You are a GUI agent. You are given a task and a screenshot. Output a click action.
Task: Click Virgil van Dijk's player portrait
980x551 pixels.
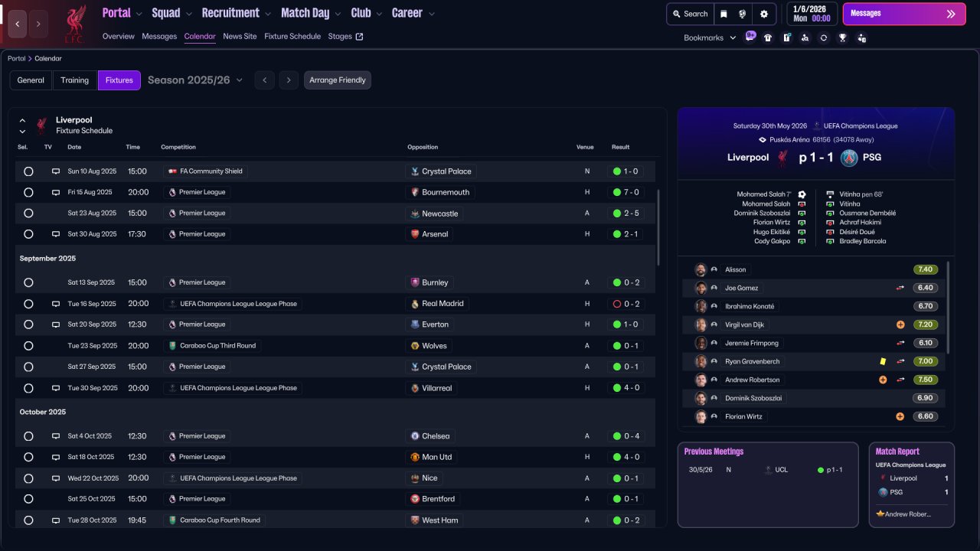[701, 324]
